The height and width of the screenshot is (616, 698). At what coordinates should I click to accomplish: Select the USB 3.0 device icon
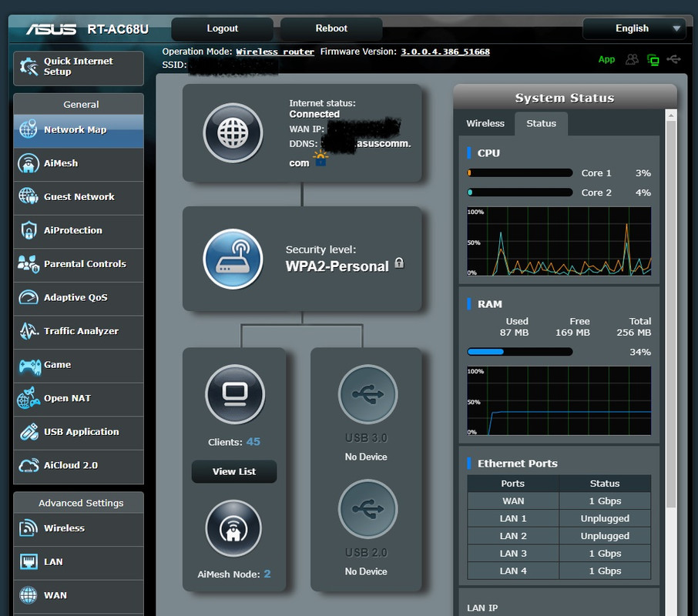pyautogui.click(x=367, y=394)
